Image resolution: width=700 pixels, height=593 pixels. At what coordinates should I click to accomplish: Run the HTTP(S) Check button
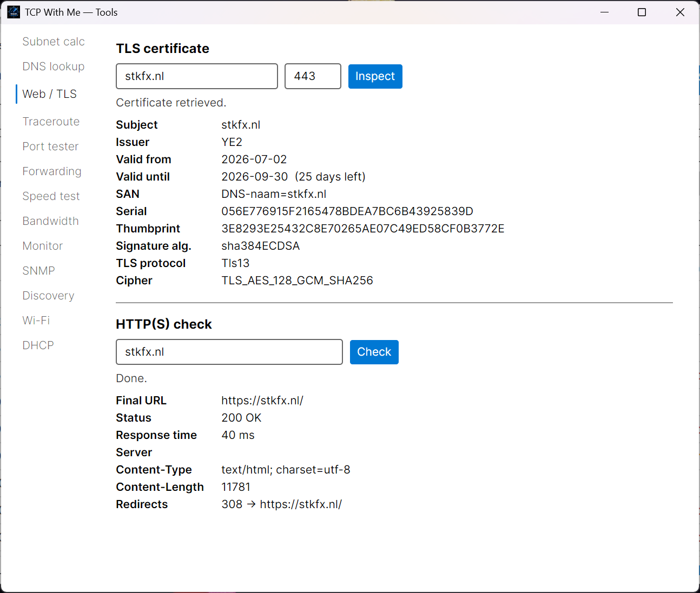tap(374, 352)
